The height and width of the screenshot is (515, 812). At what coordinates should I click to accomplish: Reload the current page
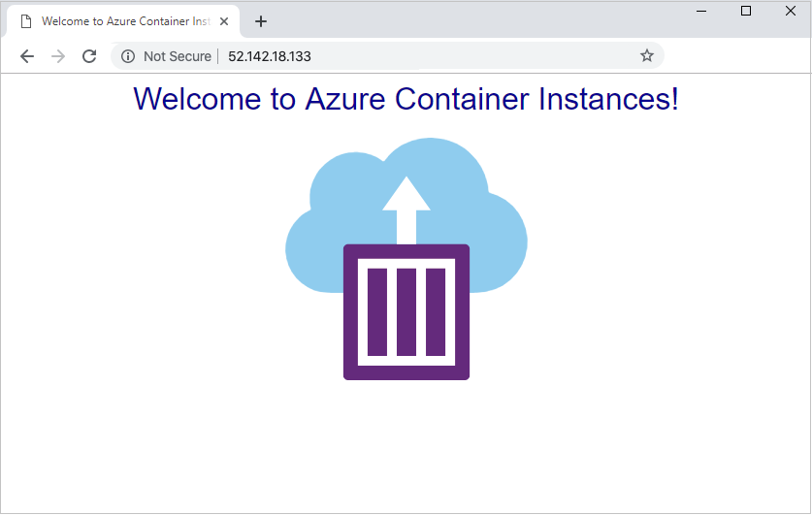pyautogui.click(x=89, y=56)
